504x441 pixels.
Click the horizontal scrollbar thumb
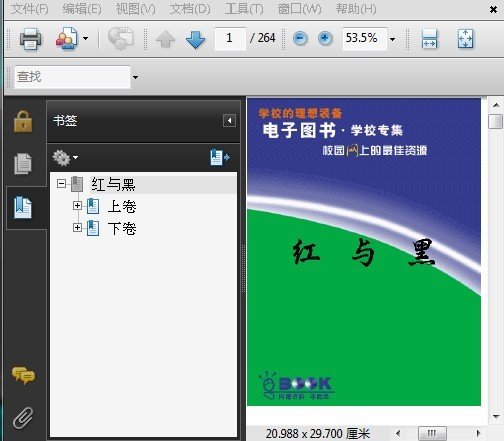click(x=432, y=433)
